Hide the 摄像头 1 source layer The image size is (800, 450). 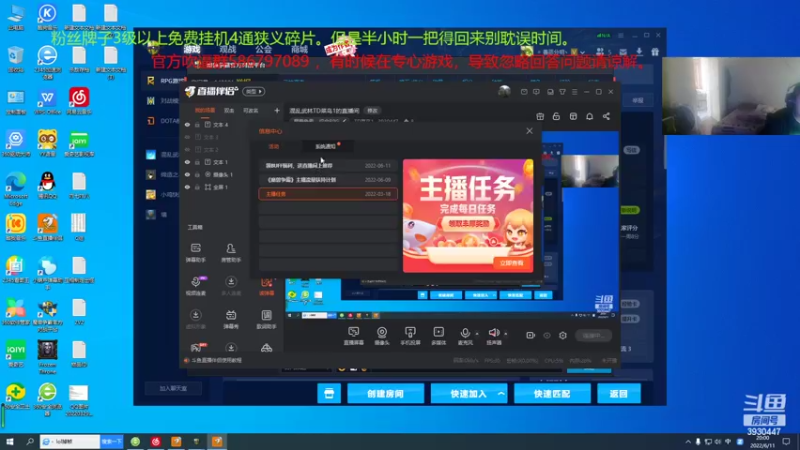point(187,174)
